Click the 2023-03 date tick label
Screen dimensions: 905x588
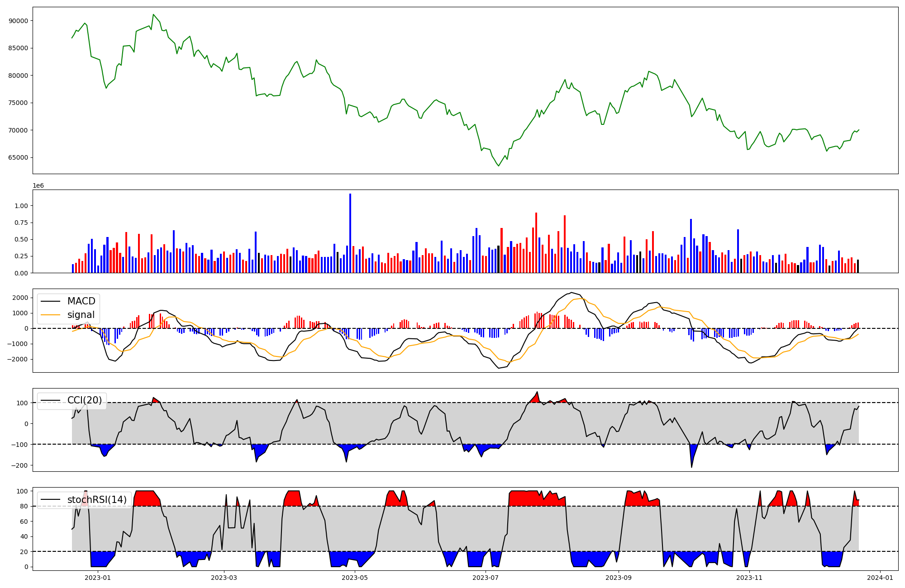click(224, 578)
